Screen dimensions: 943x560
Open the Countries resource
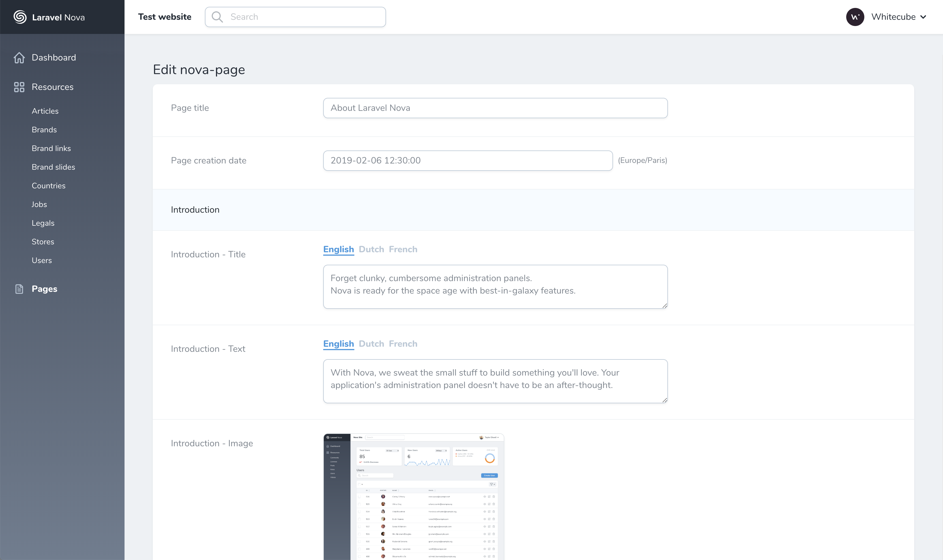pos(48,185)
